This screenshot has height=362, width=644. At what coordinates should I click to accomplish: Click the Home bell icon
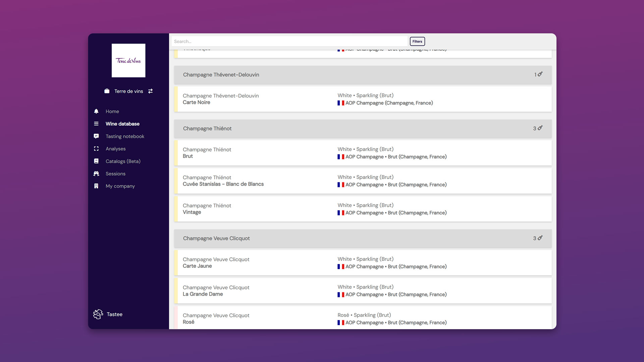click(x=96, y=111)
